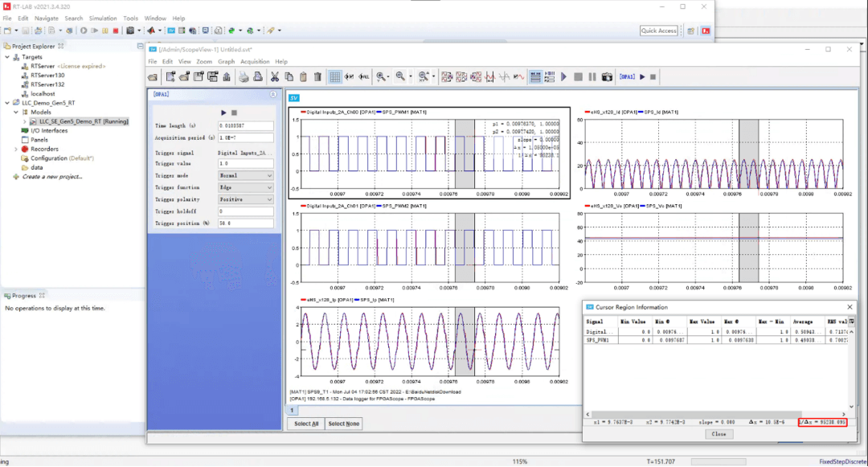Select page tab 1 below the graphs
Screen dimensions: 868x467
[293, 411]
